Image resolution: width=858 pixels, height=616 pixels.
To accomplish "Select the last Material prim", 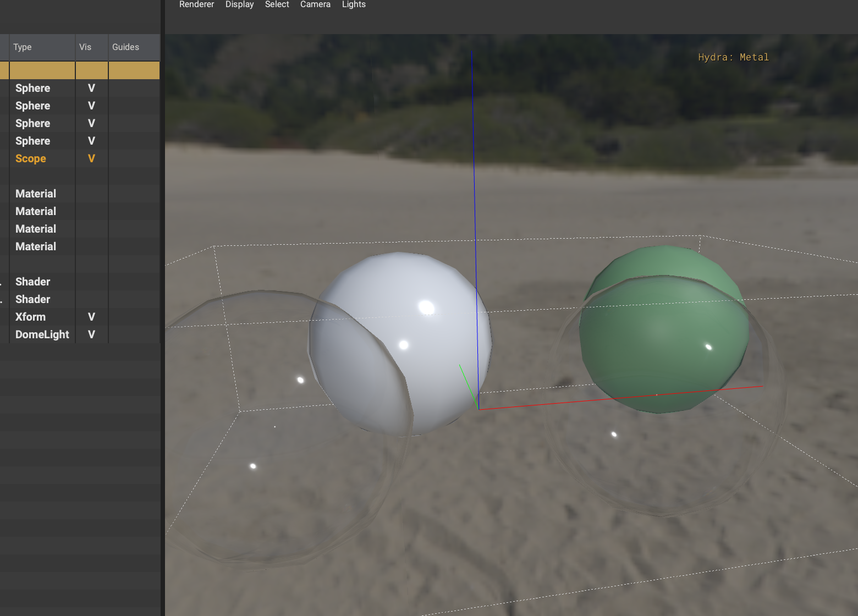I will point(36,246).
